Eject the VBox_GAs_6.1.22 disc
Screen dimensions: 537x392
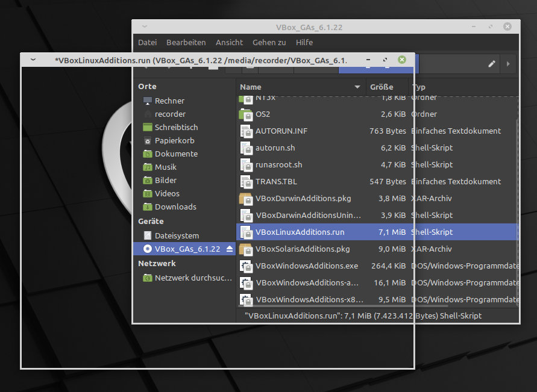tap(230, 249)
